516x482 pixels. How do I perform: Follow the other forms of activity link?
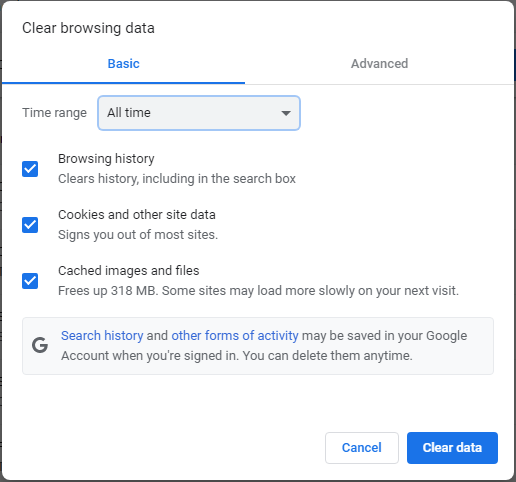point(235,336)
